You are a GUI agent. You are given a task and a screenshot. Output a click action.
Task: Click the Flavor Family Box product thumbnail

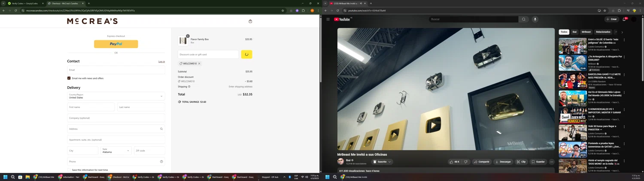click(x=183, y=40)
